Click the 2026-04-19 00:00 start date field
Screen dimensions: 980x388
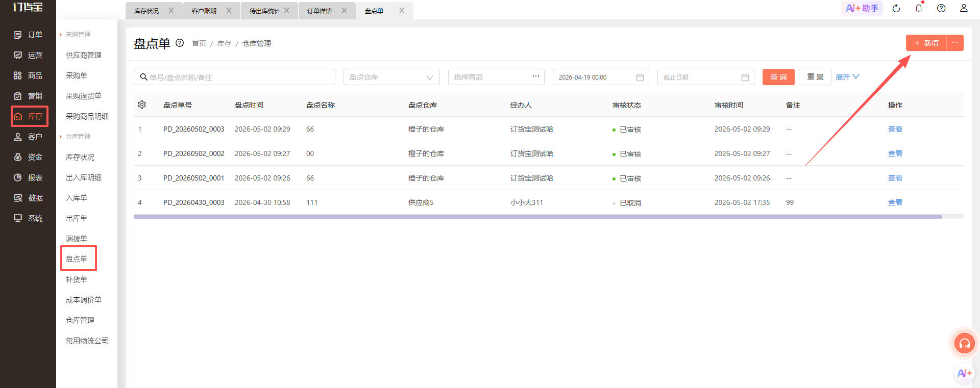pyautogui.click(x=601, y=77)
